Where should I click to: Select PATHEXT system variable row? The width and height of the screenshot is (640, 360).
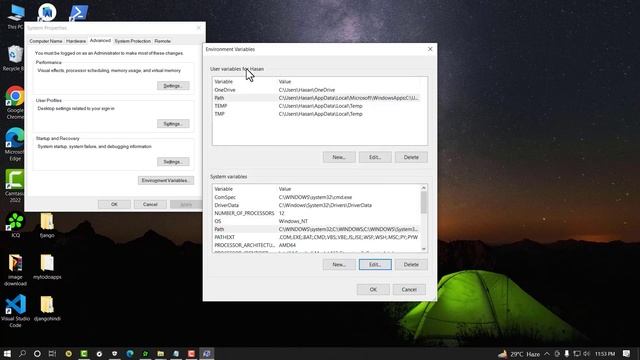[316, 237]
